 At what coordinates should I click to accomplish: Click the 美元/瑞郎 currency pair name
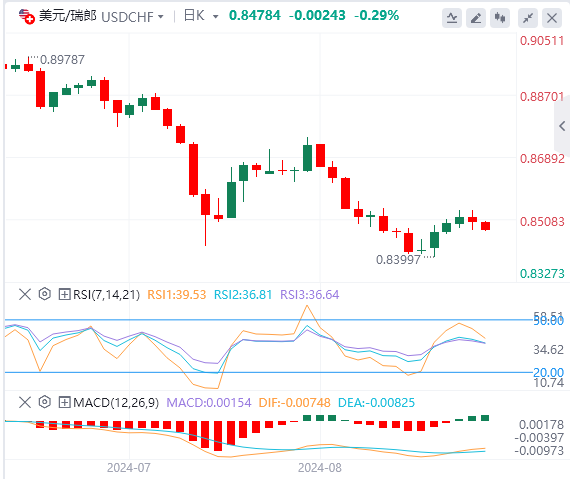(68, 16)
